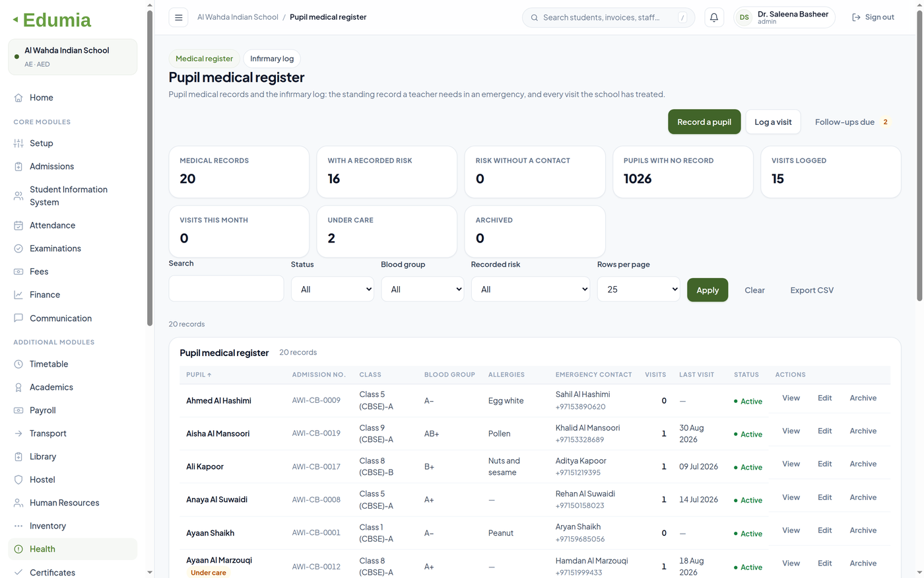This screenshot has width=924, height=578.
Task: Sort the table by Pupil column
Action: pos(199,375)
